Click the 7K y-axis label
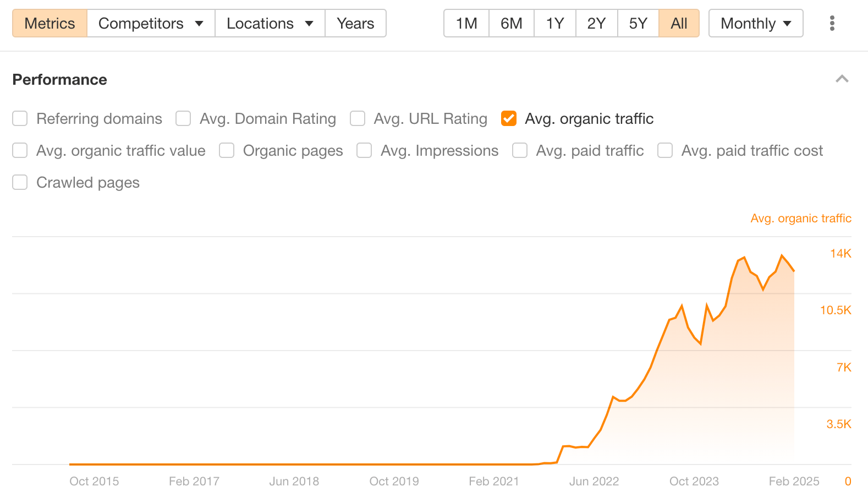Screen dimensions: 868x503 pos(844,368)
